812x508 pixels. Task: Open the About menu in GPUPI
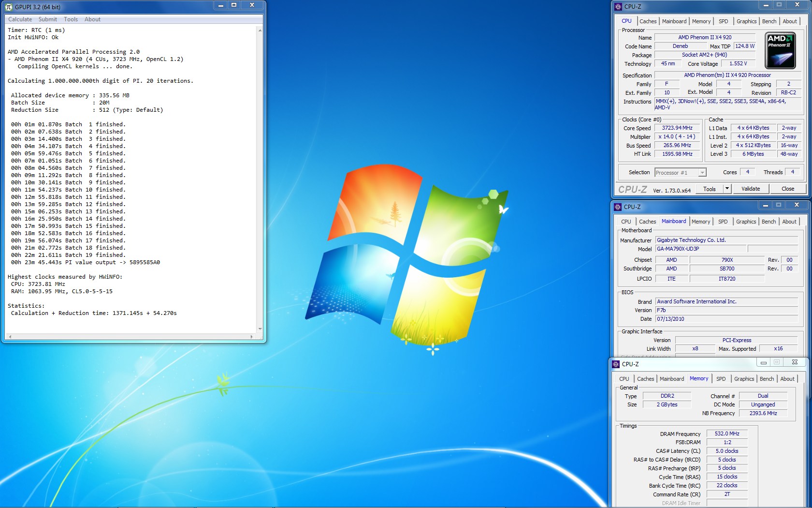[92, 19]
